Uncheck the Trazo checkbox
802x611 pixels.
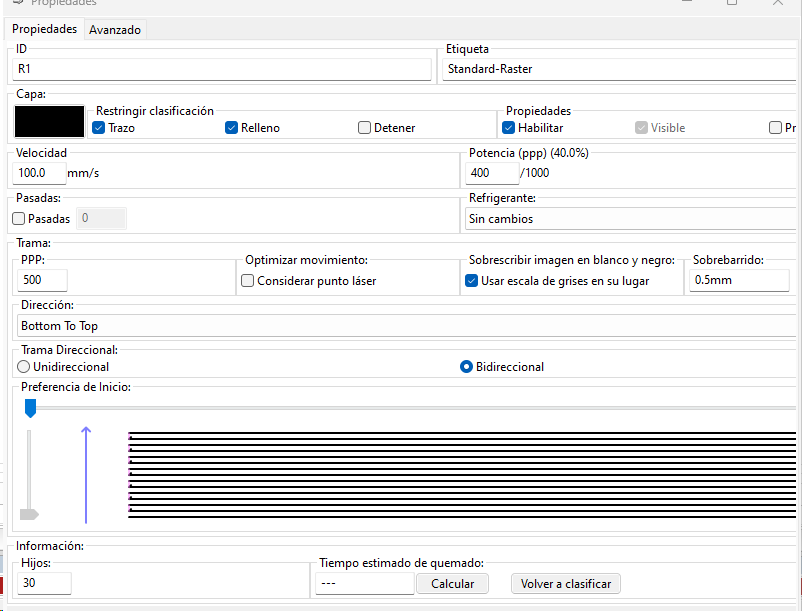[x=98, y=128]
